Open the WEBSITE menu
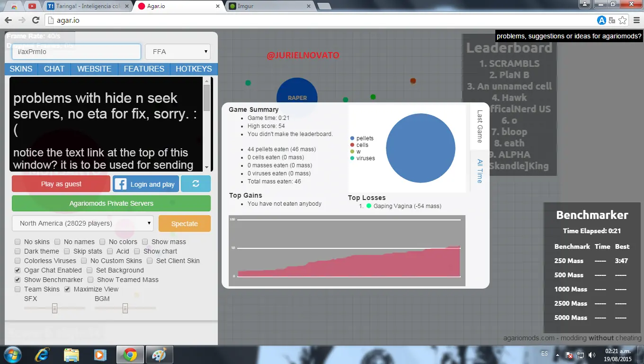 (94, 69)
